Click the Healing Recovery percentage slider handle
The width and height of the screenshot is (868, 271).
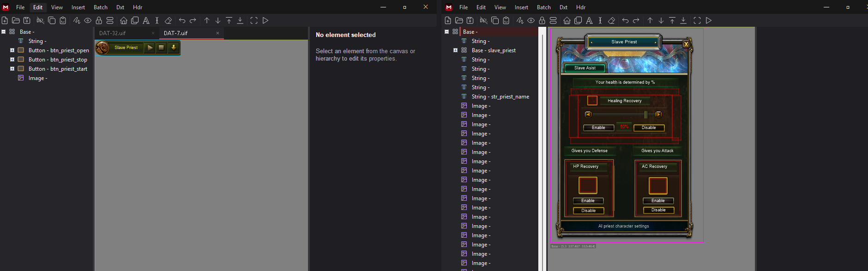pos(645,115)
